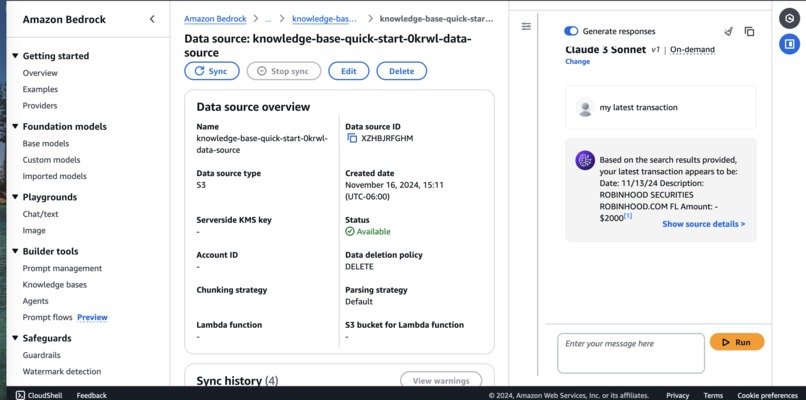Open the Chat/text playground
The width and height of the screenshot is (806, 400).
(x=41, y=214)
